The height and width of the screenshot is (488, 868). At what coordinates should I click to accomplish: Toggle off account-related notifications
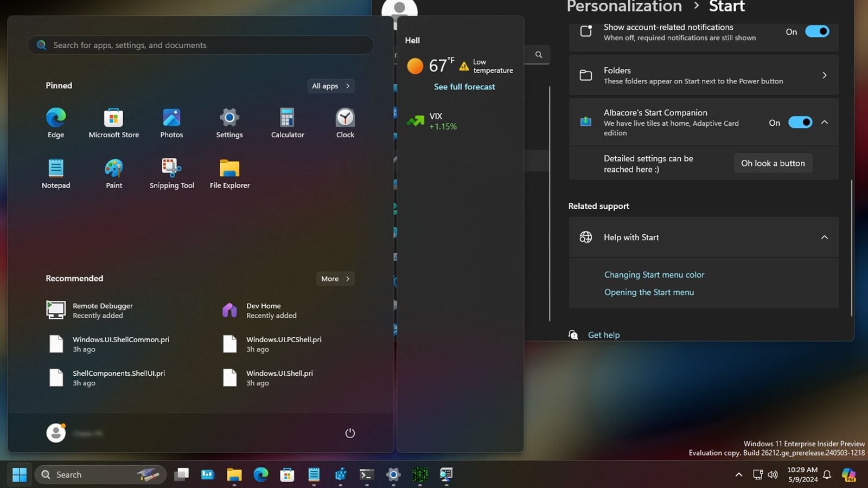point(818,31)
